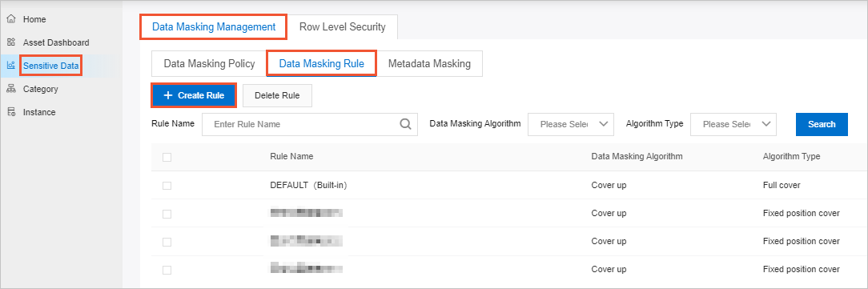868x289 pixels.
Task: Click the Home icon in sidebar
Action: (x=10, y=19)
